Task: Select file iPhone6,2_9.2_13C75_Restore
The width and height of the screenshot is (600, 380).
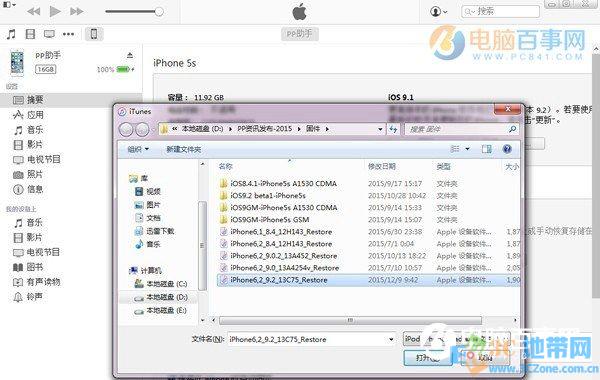Action: click(368, 280)
